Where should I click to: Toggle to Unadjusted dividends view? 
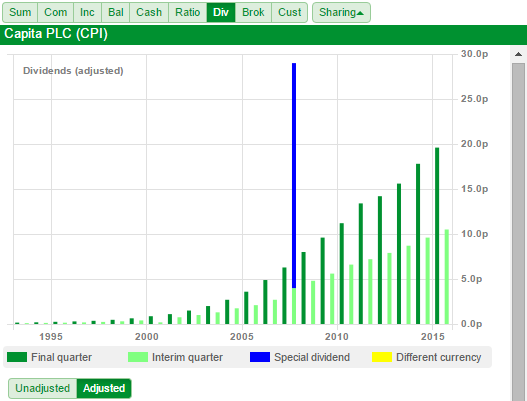[x=43, y=388]
